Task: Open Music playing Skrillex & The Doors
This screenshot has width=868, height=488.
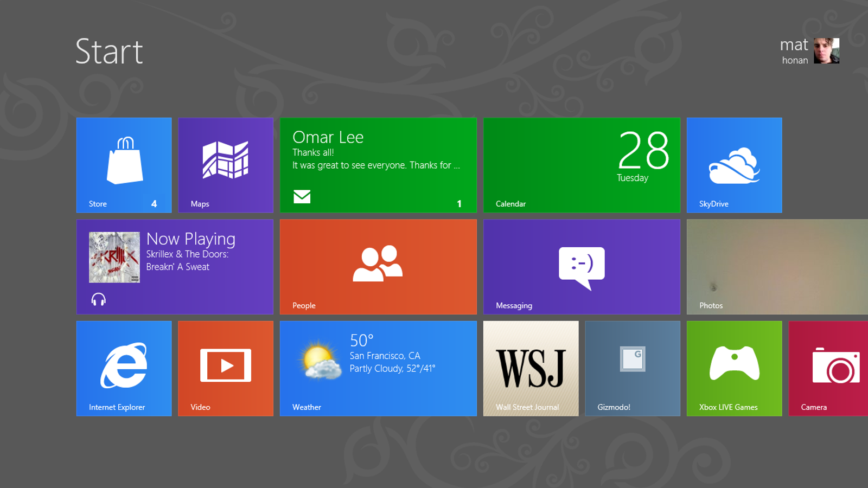Action: pyautogui.click(x=175, y=267)
